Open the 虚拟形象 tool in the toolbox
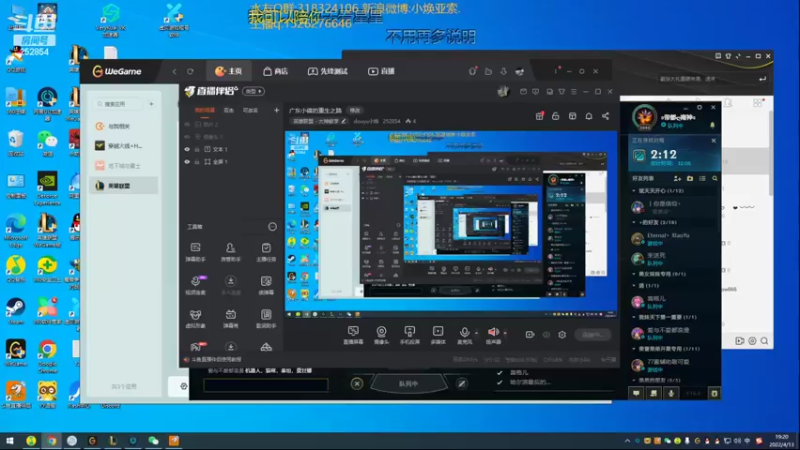800x450 pixels. coord(195,318)
